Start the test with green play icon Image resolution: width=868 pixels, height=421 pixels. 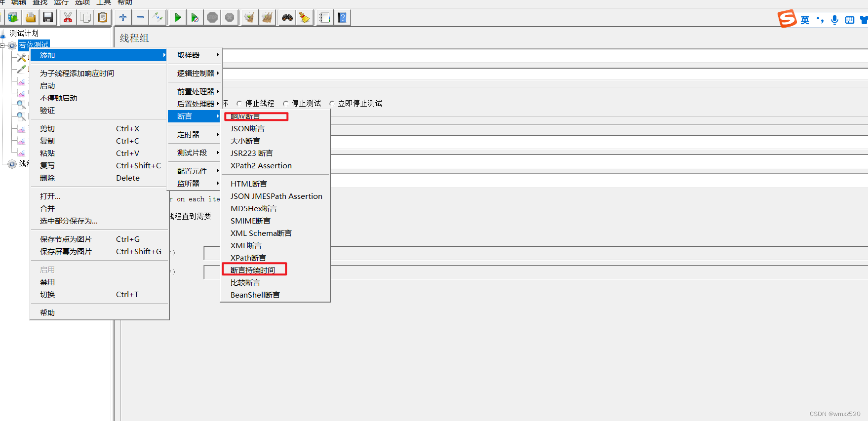[178, 18]
